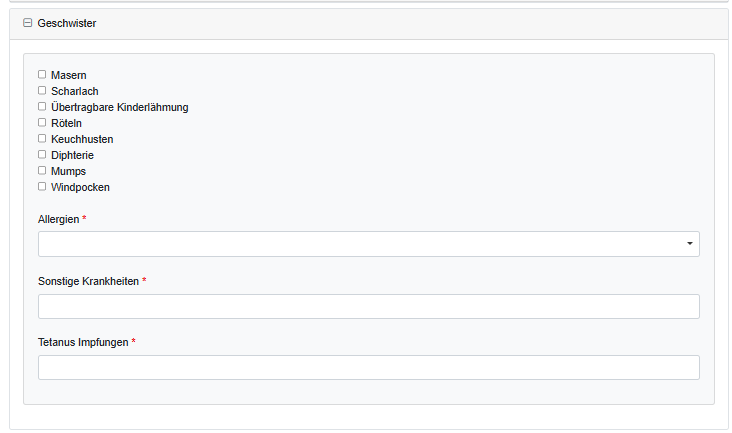Viewport: 732px width, 433px height.
Task: Toggle the Keuchhusten checkbox
Action: click(42, 138)
